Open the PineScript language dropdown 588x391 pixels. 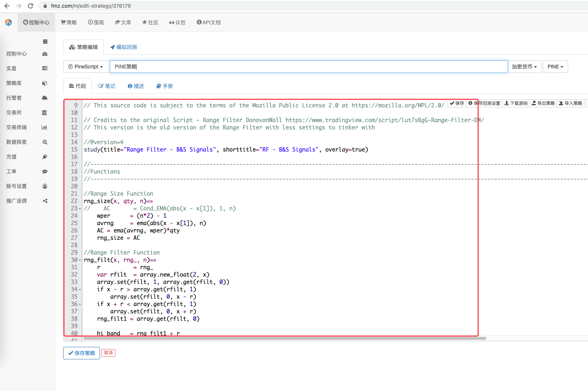pos(86,67)
